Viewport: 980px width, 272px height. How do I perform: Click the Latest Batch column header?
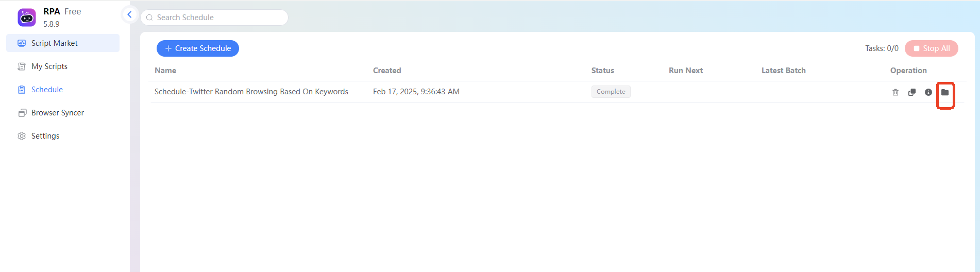tap(783, 71)
